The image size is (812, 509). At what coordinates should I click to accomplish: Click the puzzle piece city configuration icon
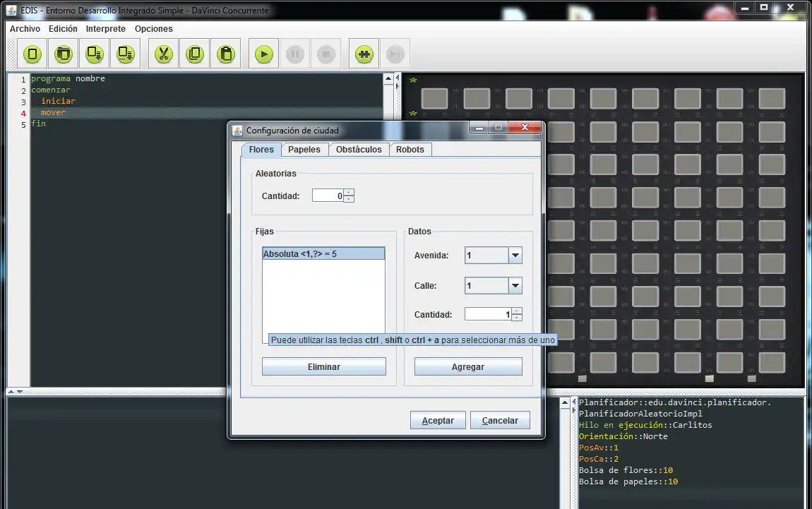click(364, 54)
